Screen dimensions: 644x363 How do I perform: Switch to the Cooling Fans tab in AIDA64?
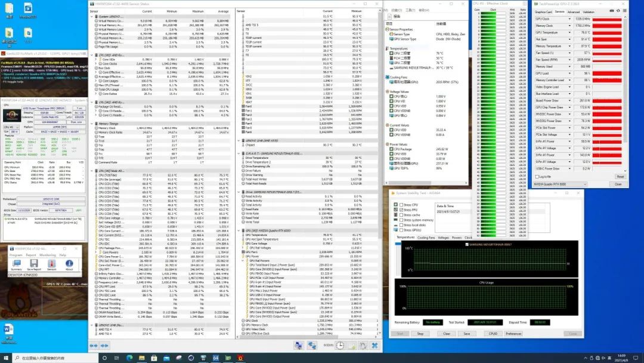pos(426,237)
